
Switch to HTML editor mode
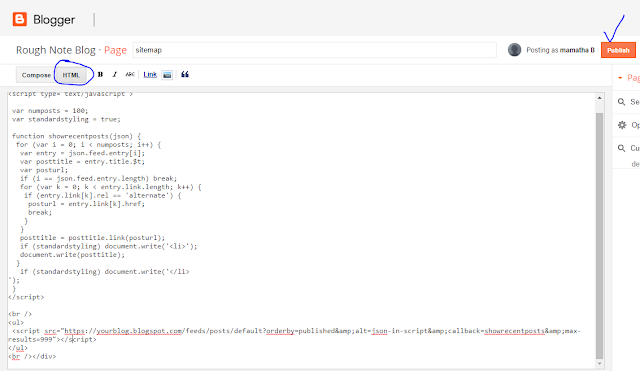(x=71, y=75)
